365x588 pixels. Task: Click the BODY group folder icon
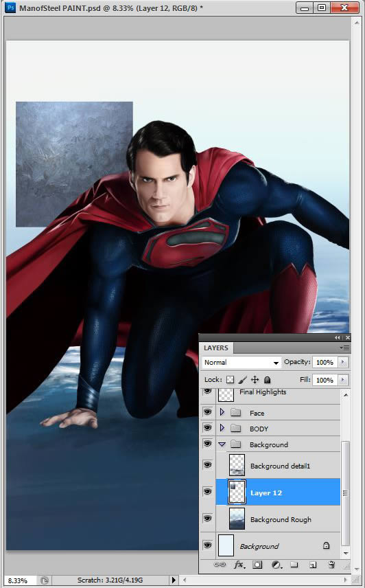point(235,429)
